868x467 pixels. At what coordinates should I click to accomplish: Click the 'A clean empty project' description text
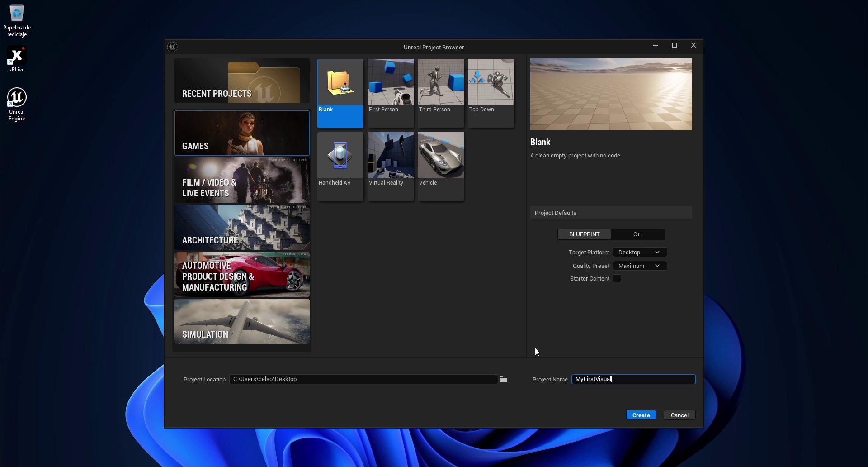click(x=576, y=155)
